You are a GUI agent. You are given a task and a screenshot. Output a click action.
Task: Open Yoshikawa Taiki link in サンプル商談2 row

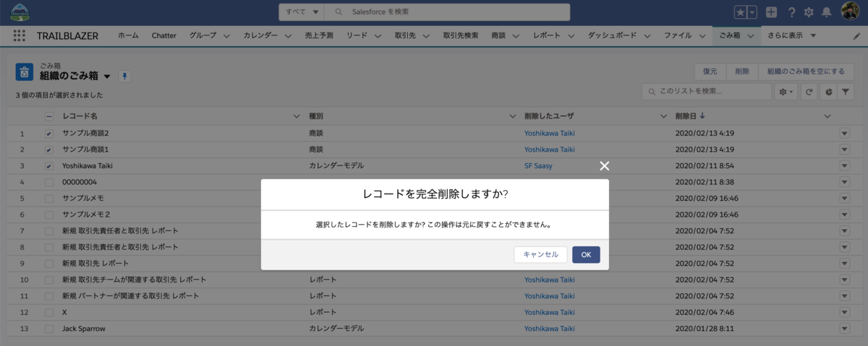point(550,134)
